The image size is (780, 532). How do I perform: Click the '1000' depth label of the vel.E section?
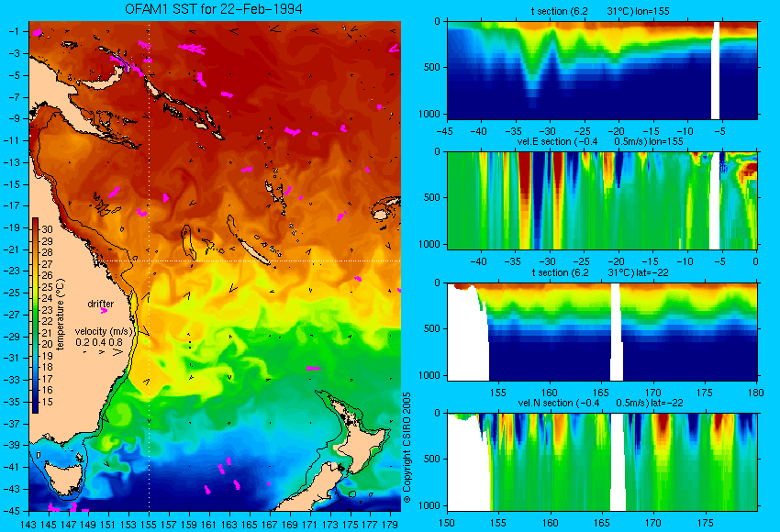429,244
